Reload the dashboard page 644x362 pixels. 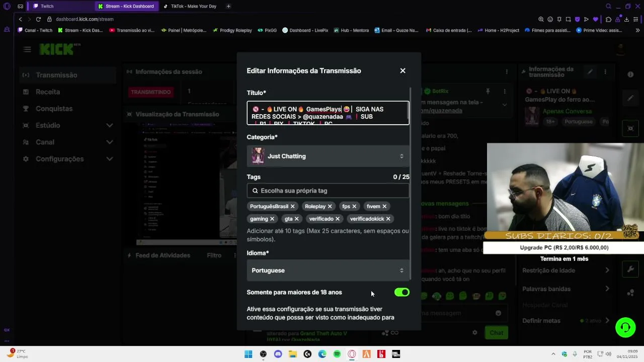click(x=38, y=19)
